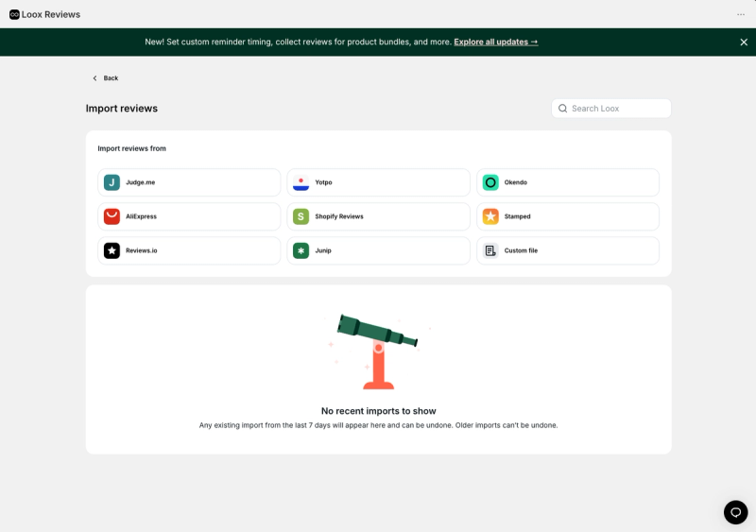Viewport: 756px width, 532px height.
Task: Click the AliExpress label
Action: tap(141, 216)
